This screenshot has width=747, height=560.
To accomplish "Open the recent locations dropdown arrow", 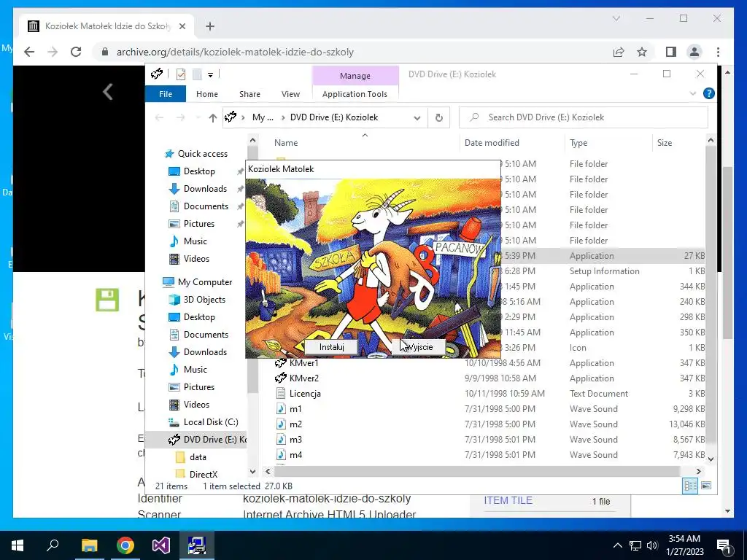I will pyautogui.click(x=197, y=117).
